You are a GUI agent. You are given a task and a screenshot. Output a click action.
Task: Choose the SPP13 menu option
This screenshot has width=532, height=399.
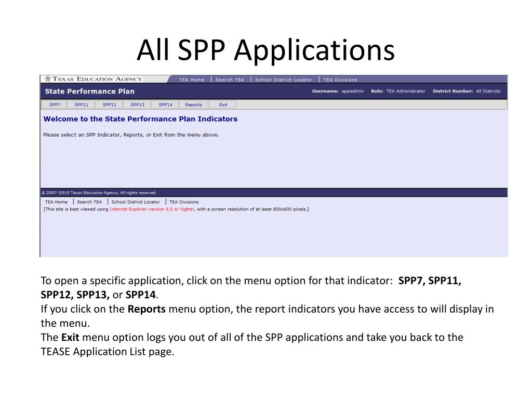pyautogui.click(x=137, y=105)
